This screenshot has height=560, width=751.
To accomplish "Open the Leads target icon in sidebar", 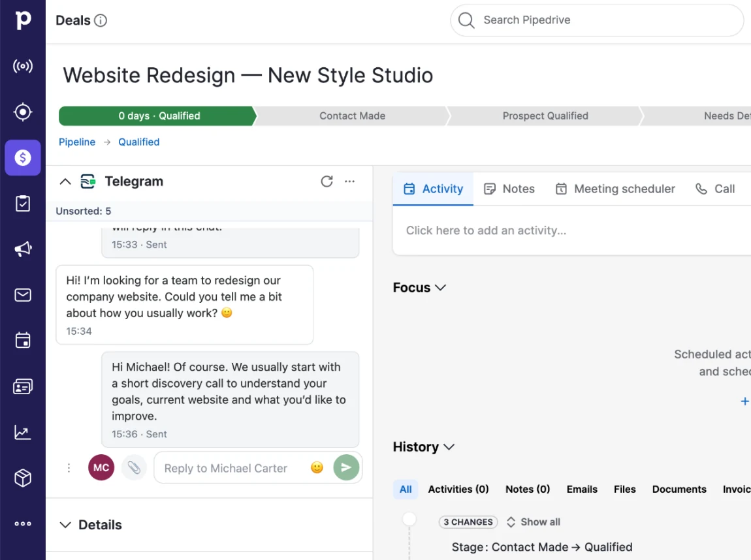I will [22, 112].
